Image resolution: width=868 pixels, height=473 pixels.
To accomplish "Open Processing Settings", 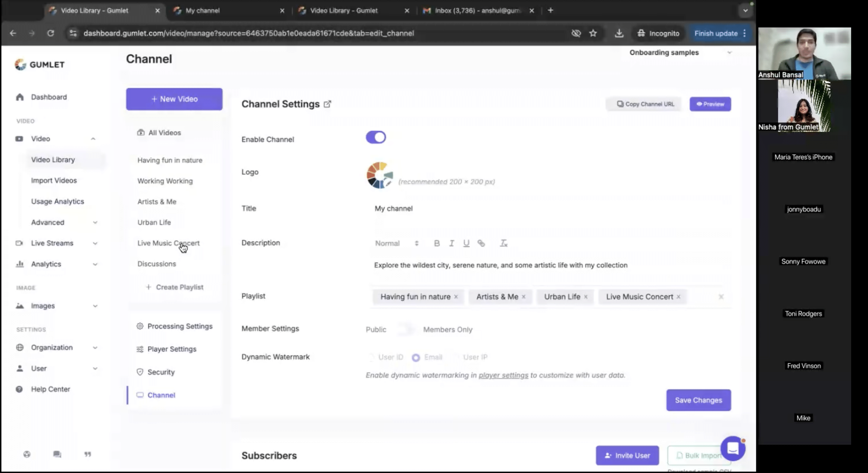I will (x=174, y=326).
